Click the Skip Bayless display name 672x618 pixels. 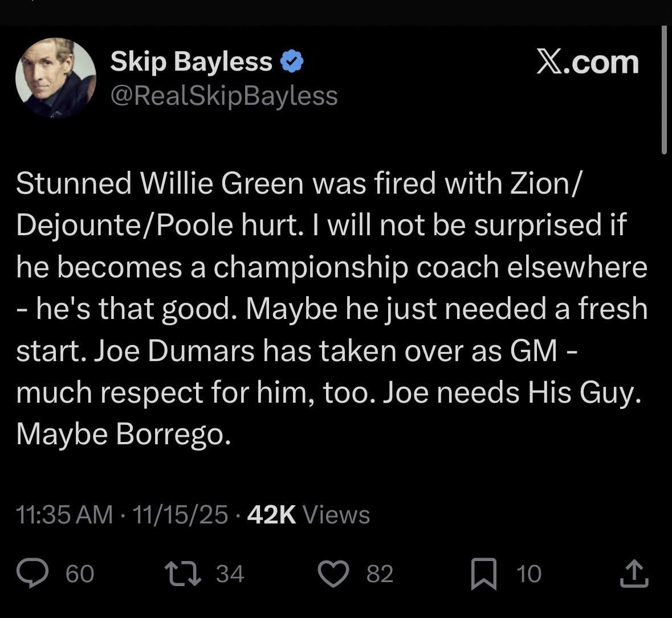pyautogui.click(x=191, y=62)
